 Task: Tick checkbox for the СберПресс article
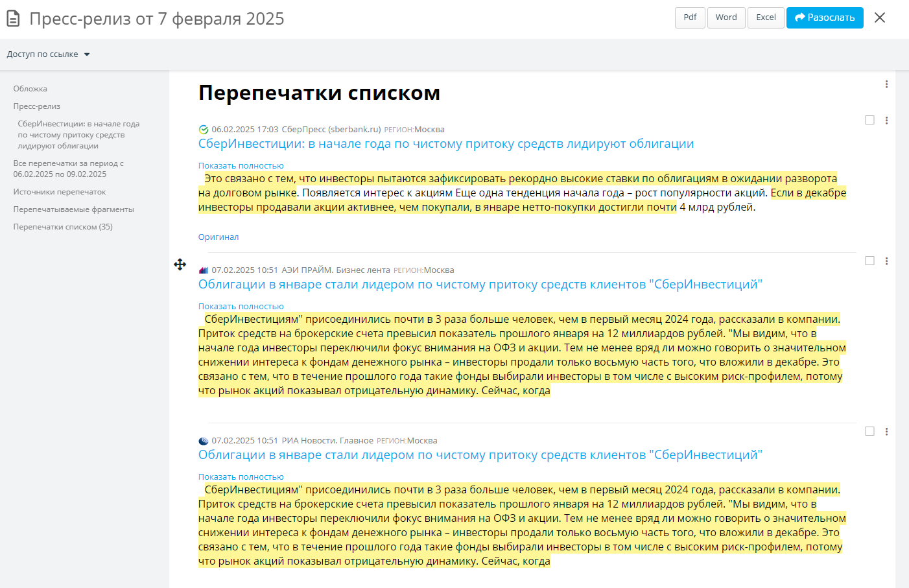click(869, 120)
